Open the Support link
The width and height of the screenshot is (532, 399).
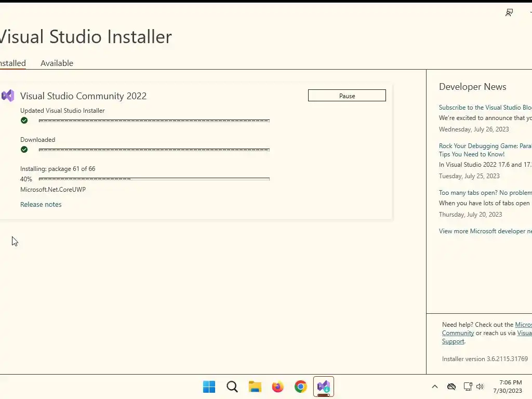[453, 341]
